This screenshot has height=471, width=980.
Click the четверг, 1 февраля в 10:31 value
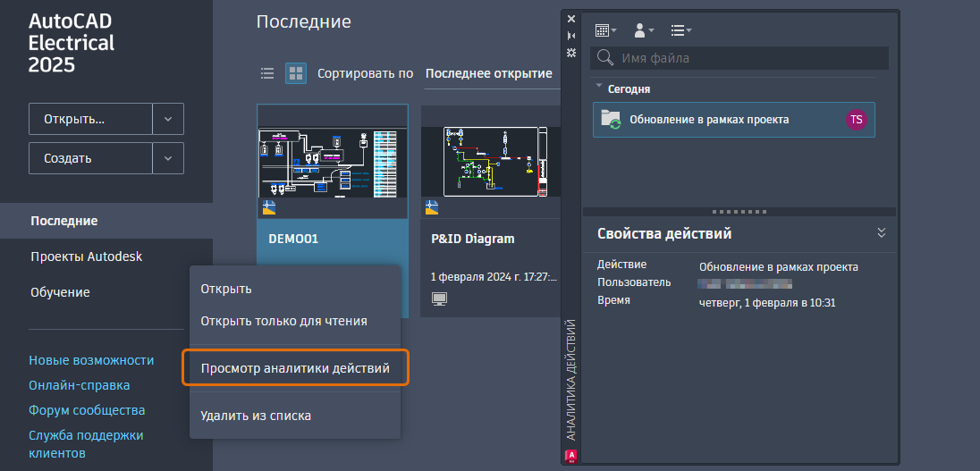click(x=767, y=303)
